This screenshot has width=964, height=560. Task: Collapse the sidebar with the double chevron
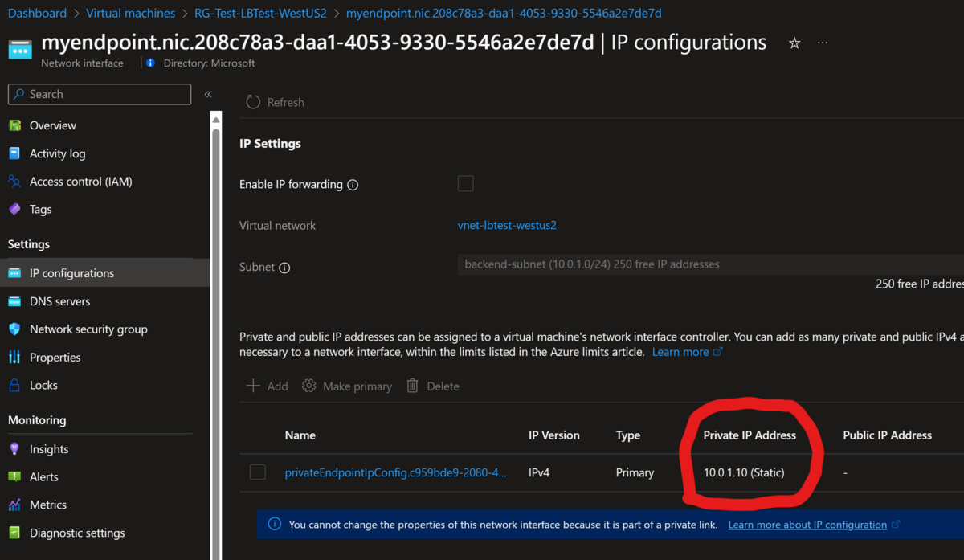[x=208, y=94]
